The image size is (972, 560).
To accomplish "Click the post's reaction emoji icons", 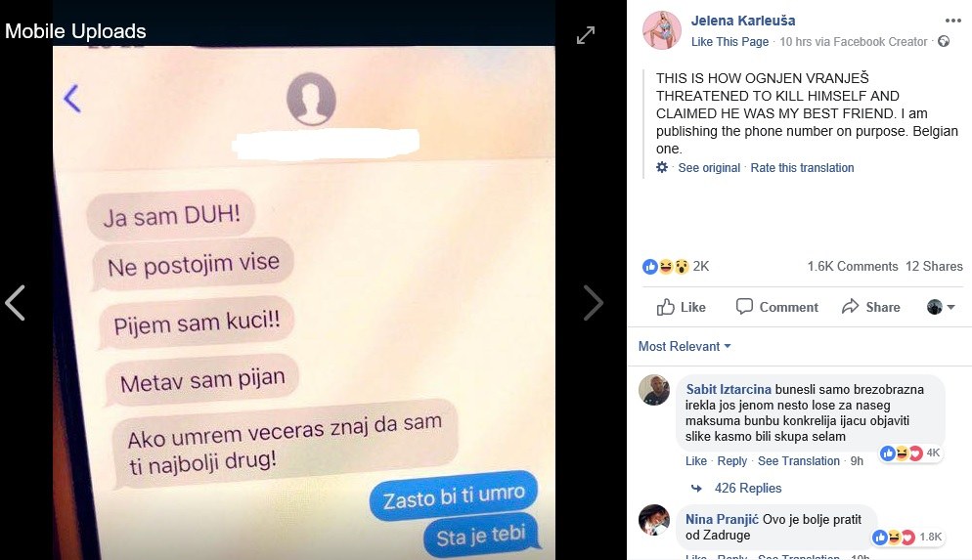I will coord(666,267).
